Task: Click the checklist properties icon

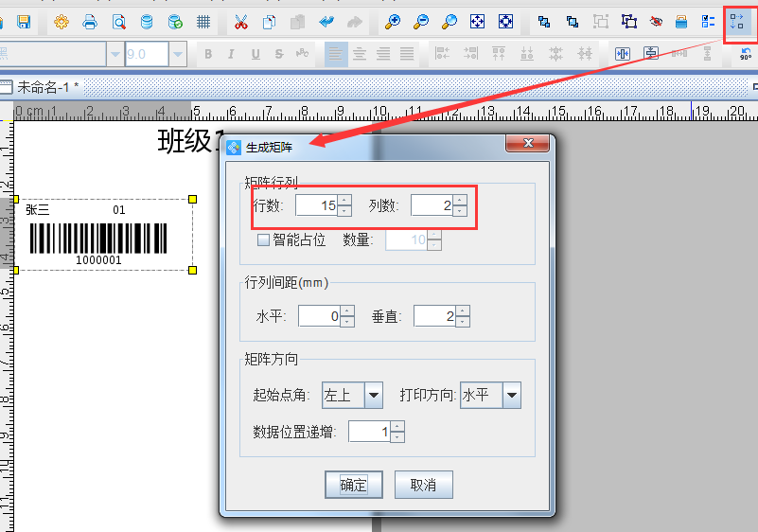Action: click(x=708, y=22)
